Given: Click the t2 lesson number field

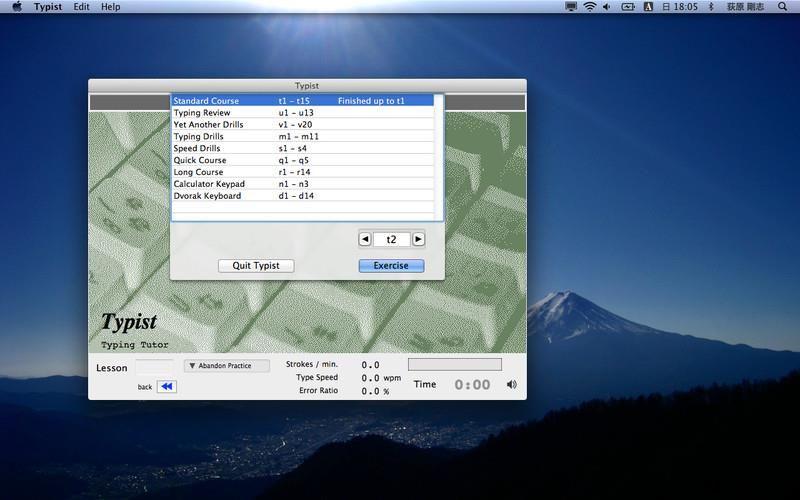Looking at the screenshot, I should [x=391, y=239].
